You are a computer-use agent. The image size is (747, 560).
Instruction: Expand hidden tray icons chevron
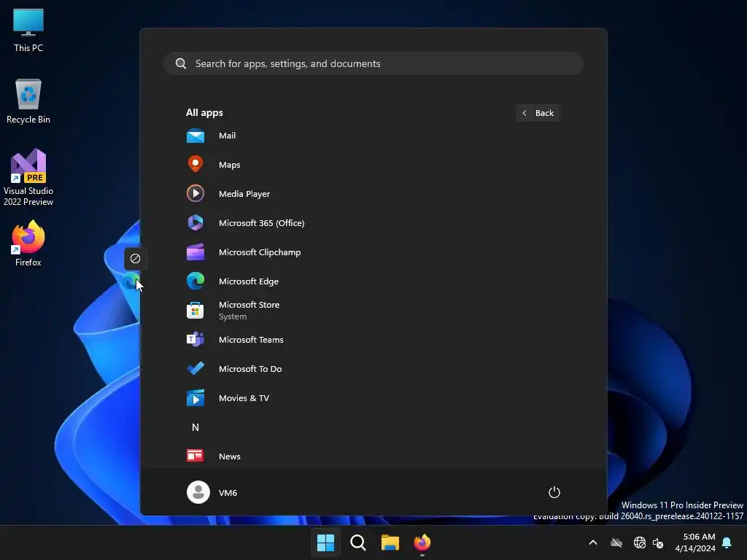pos(593,542)
